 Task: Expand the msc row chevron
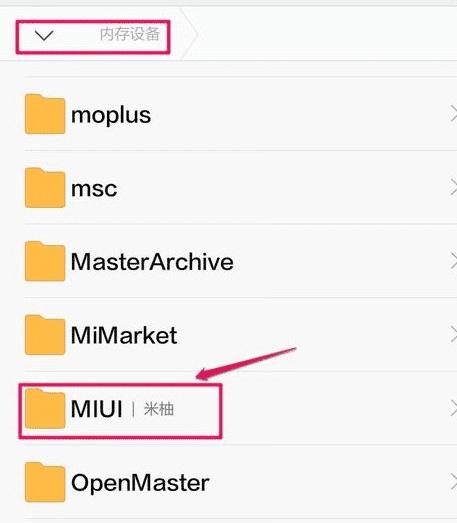tap(453, 188)
